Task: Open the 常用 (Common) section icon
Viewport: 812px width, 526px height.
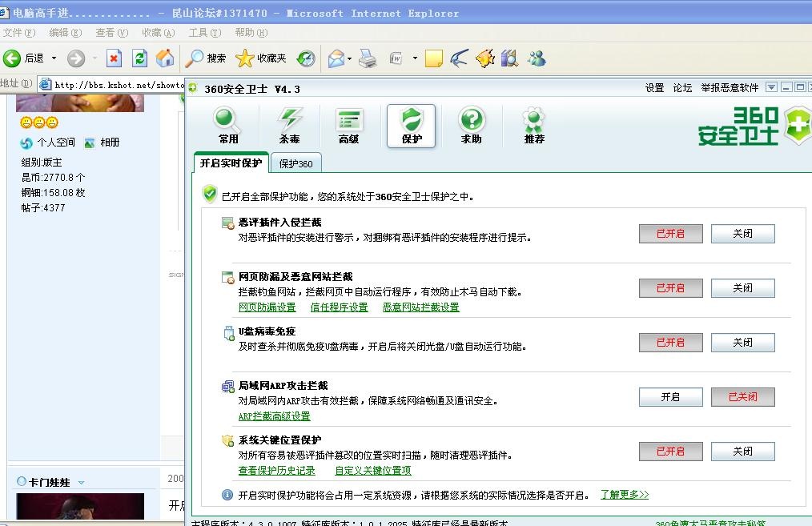Action: point(228,126)
